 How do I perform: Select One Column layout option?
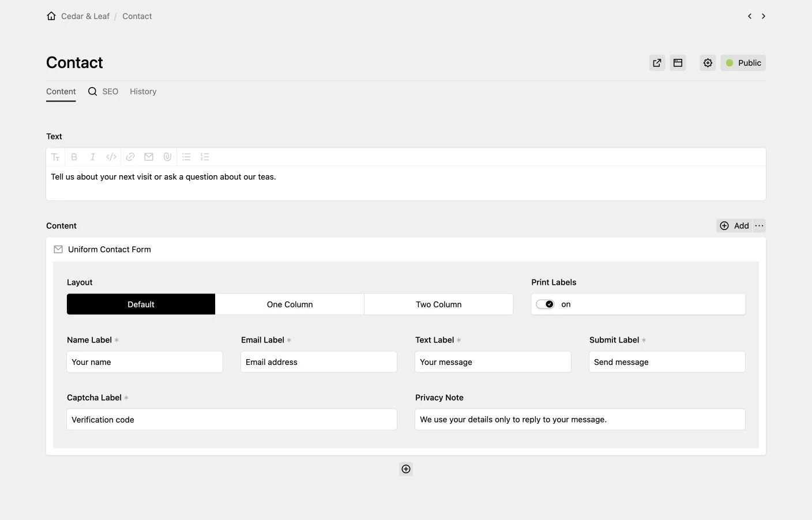tap(290, 304)
